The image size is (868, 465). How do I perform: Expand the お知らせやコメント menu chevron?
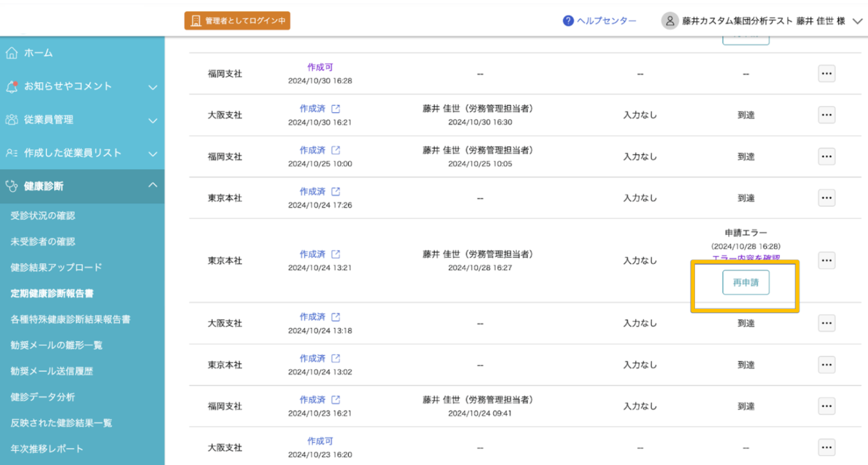click(153, 88)
